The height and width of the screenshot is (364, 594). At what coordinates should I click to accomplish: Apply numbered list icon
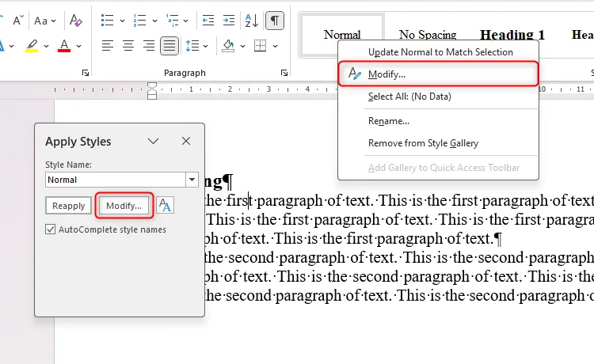tap(139, 21)
